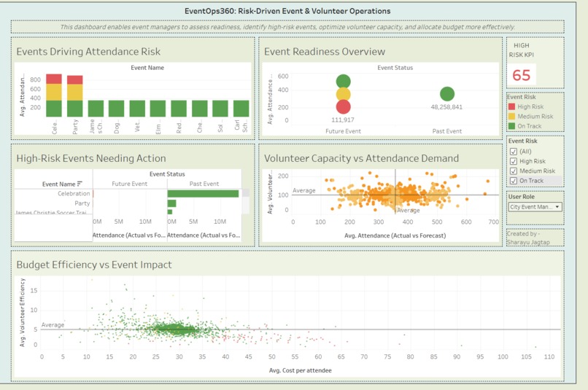Image resolution: width=588 pixels, height=390 pixels.
Task: Open the User Role dropdown
Action: [535, 207]
